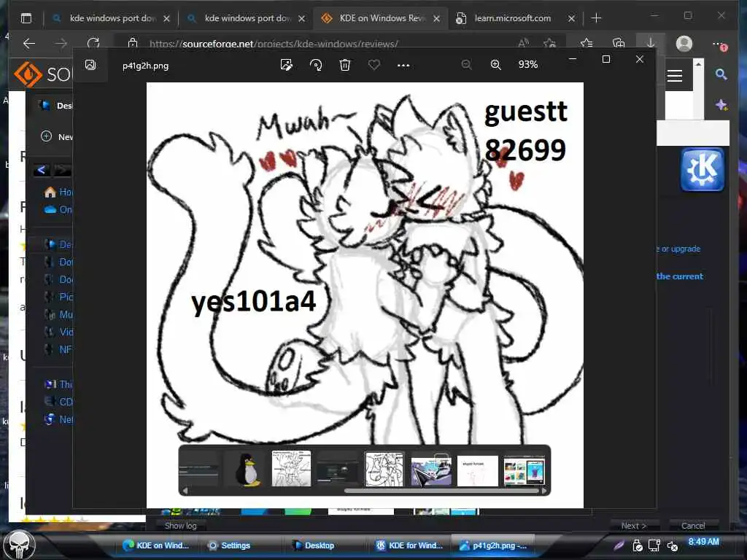This screenshot has height=560, width=747.
Task: Click the 'or upgrade' link text
Action: tap(681, 249)
